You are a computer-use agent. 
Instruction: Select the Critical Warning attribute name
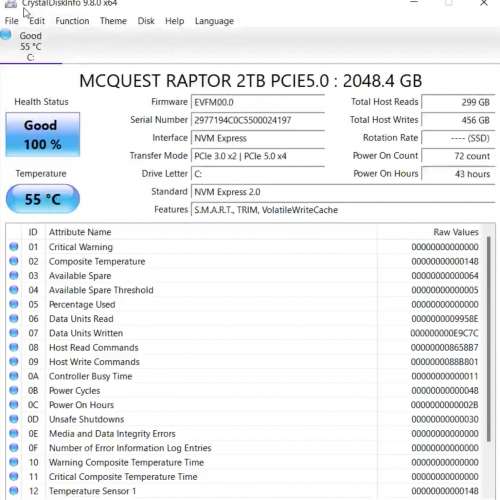(81, 247)
